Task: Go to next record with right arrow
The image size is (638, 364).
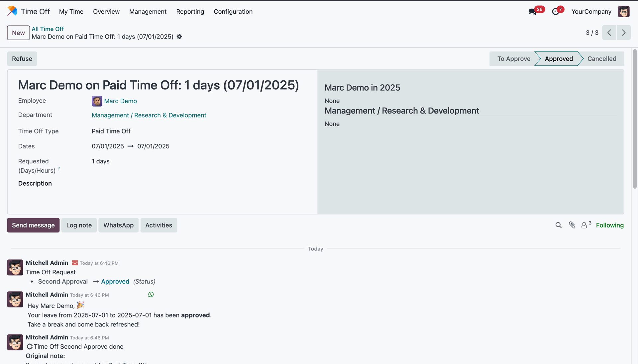Action: pyautogui.click(x=624, y=33)
